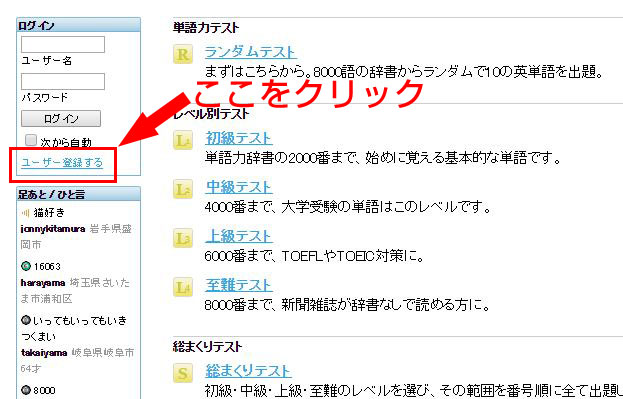Open the ランダムテスト link
This screenshot has height=399, width=623.
tap(250, 52)
